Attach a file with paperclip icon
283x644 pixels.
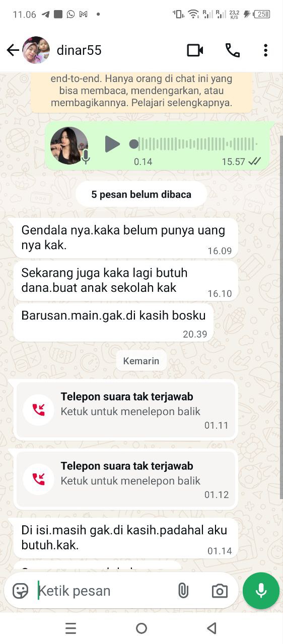click(183, 591)
